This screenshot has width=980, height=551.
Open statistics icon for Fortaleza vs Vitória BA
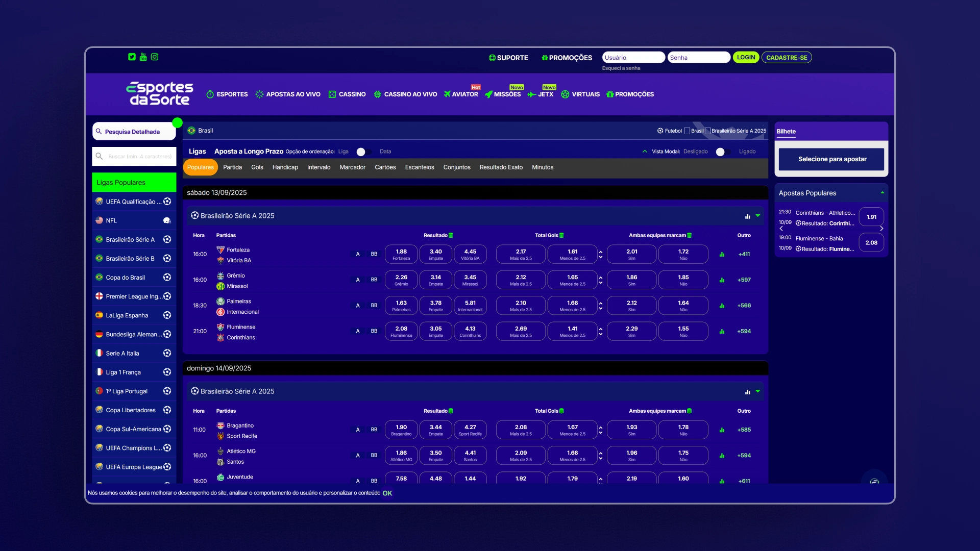(x=722, y=255)
